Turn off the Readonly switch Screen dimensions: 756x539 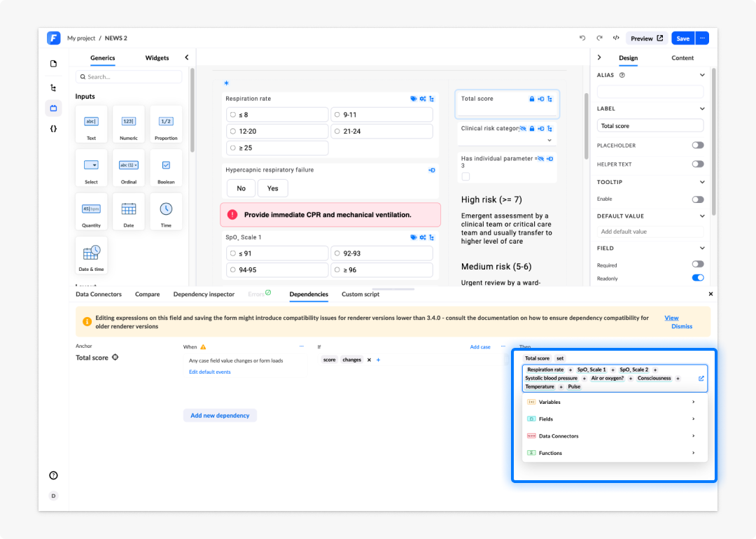click(698, 278)
